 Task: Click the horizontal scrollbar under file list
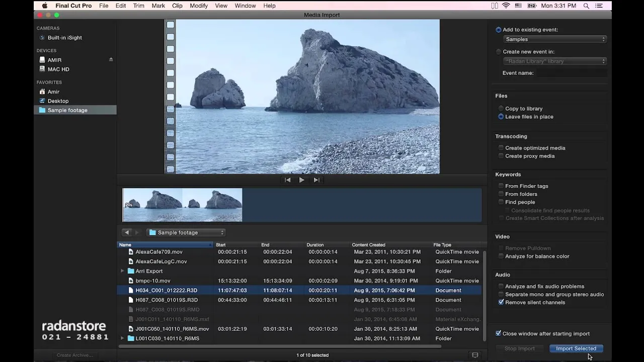click(279, 346)
